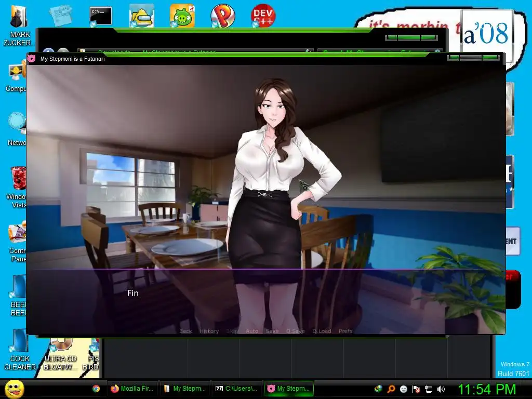Click Q.Load in the game quick menu
The width and height of the screenshot is (532, 399).
[322, 331]
